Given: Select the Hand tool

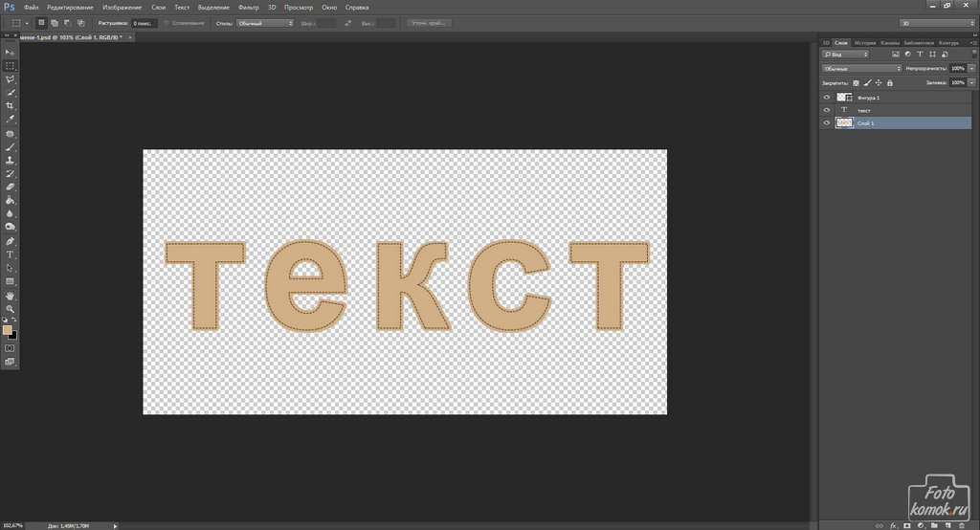Looking at the screenshot, I should (x=10, y=296).
